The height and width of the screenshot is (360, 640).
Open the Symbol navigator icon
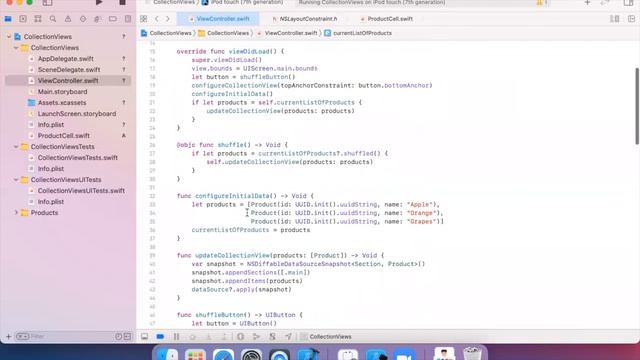pos(38,19)
